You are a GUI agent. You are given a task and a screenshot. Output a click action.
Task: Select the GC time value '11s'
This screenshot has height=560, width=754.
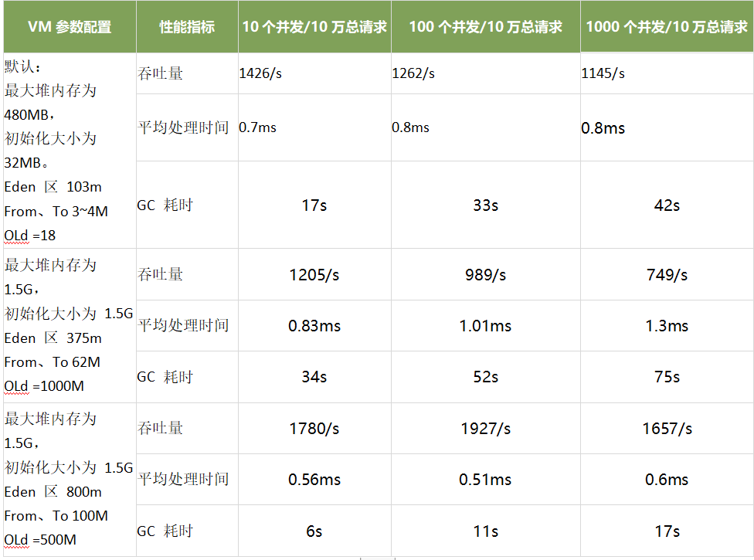[486, 531]
